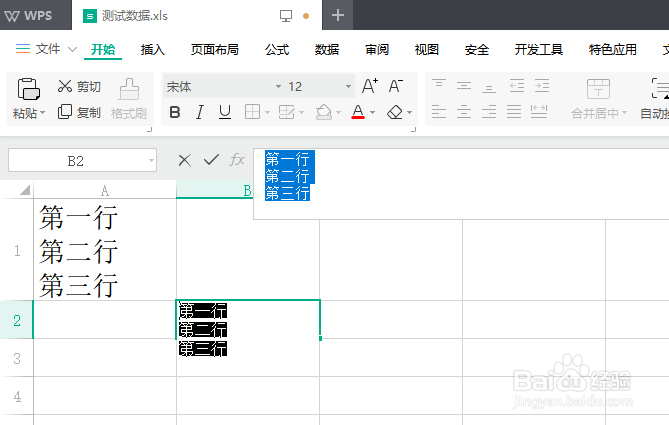This screenshot has height=425, width=669.
Task: Apply fill color bucket icon
Action: click(x=324, y=112)
